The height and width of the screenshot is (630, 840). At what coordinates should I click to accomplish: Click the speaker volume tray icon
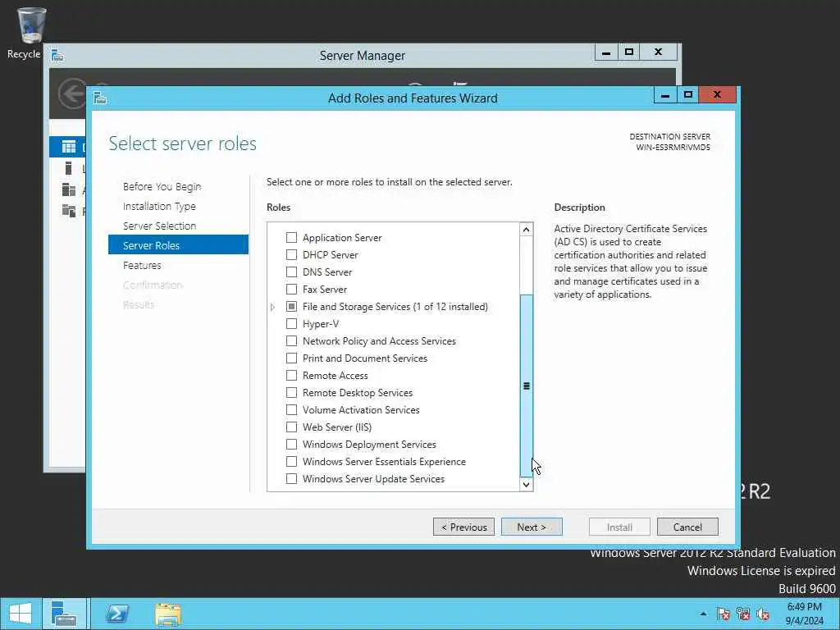tap(763, 614)
